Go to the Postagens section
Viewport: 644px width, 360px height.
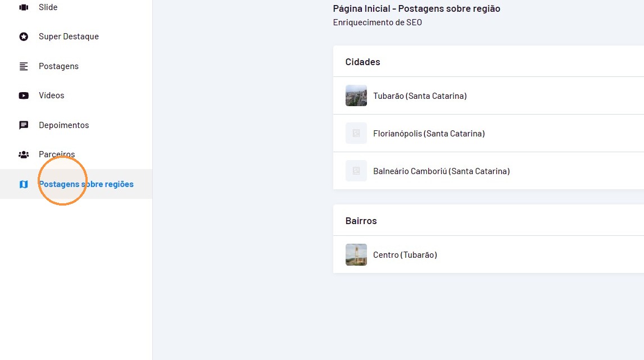coord(76,66)
